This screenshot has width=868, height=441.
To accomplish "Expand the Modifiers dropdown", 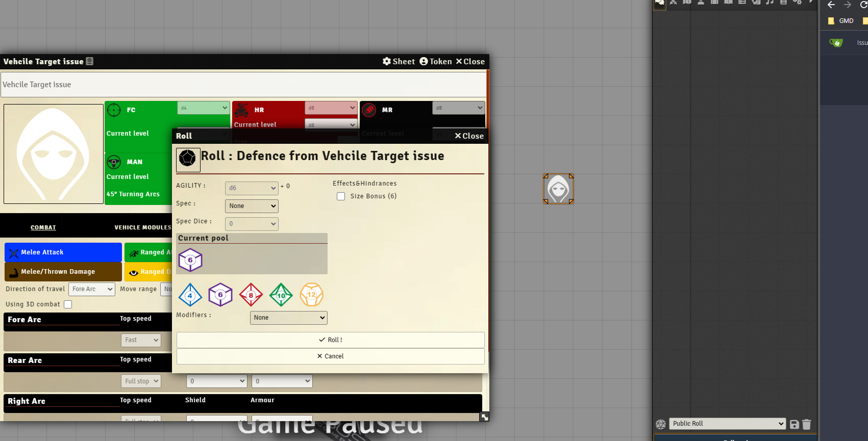I will click(288, 318).
